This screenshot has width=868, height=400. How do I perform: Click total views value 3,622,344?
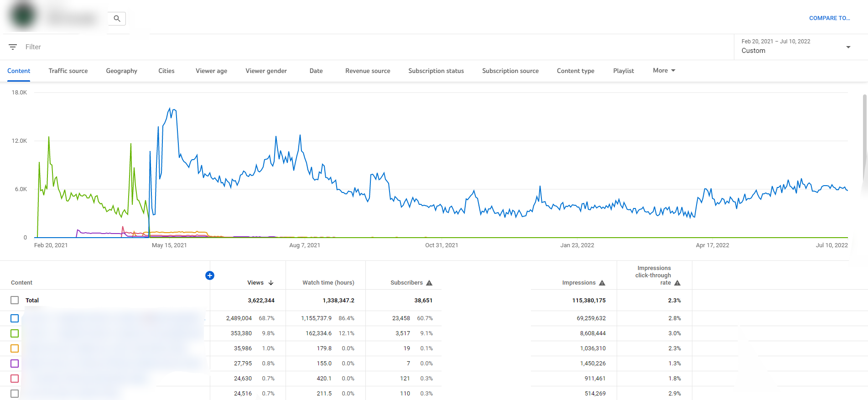(x=261, y=301)
